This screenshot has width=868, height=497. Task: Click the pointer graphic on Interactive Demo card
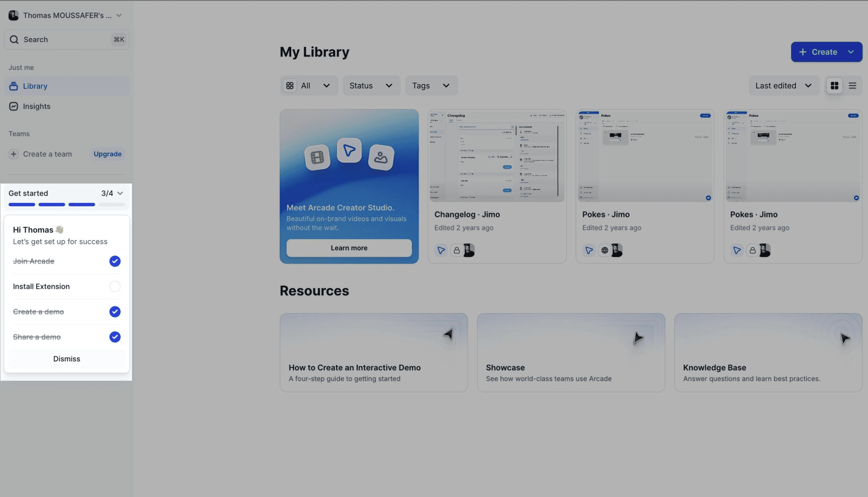click(448, 334)
